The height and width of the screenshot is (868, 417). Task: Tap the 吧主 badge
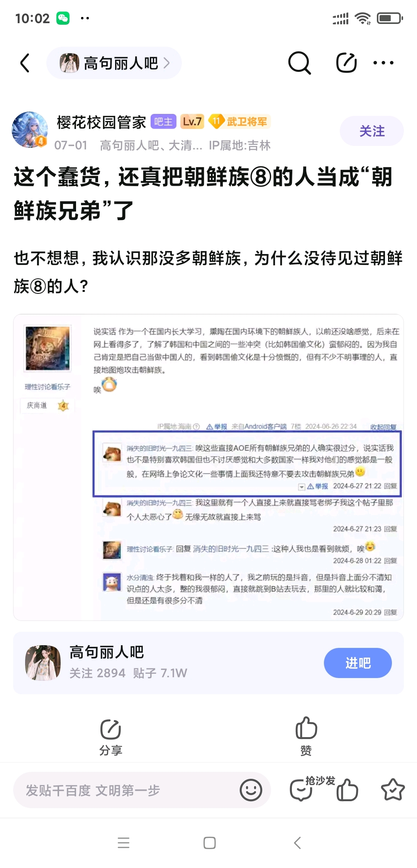coord(163,122)
